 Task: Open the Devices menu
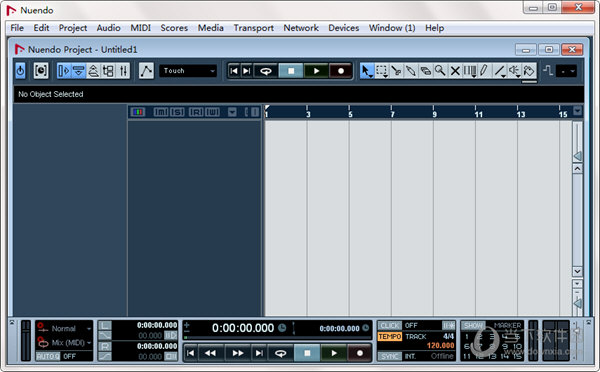[344, 28]
